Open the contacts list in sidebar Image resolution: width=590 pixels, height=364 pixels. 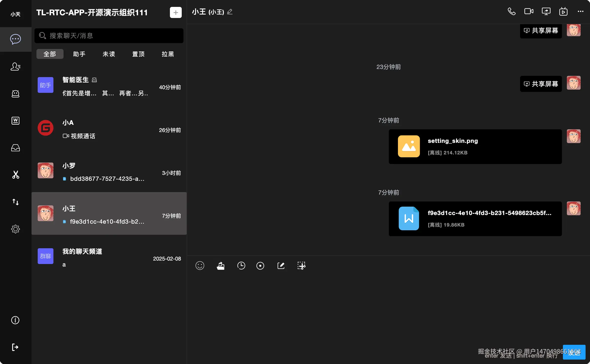tap(16, 66)
